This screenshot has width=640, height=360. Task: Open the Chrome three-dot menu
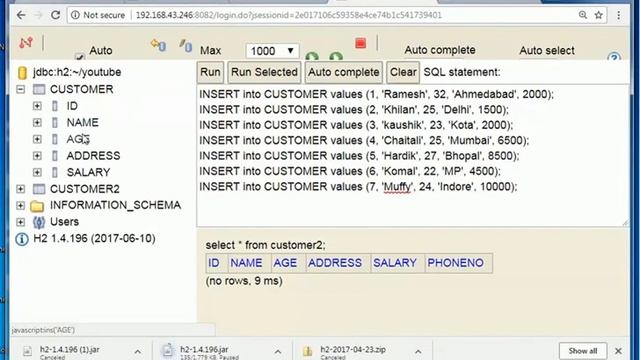tap(619, 15)
